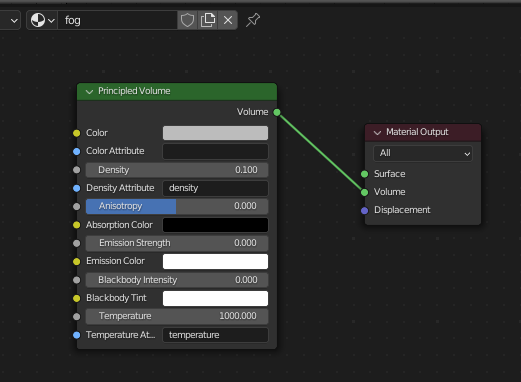Edit the fog material name field
The height and width of the screenshot is (382, 521).
tap(117, 20)
